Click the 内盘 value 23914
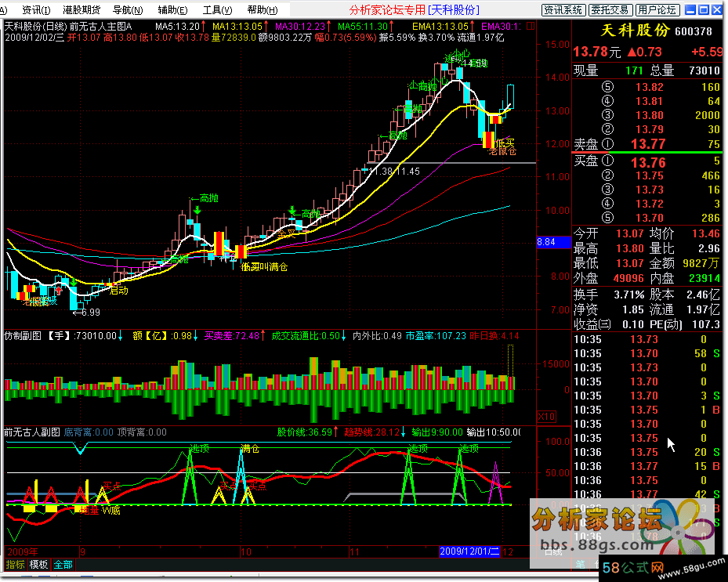This screenshot has height=582, width=728. (x=704, y=278)
